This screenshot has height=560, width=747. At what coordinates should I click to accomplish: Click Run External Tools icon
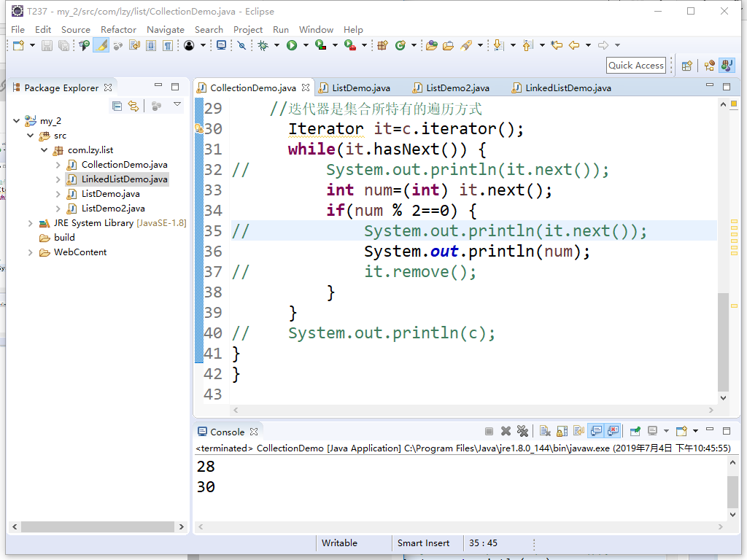click(350, 45)
